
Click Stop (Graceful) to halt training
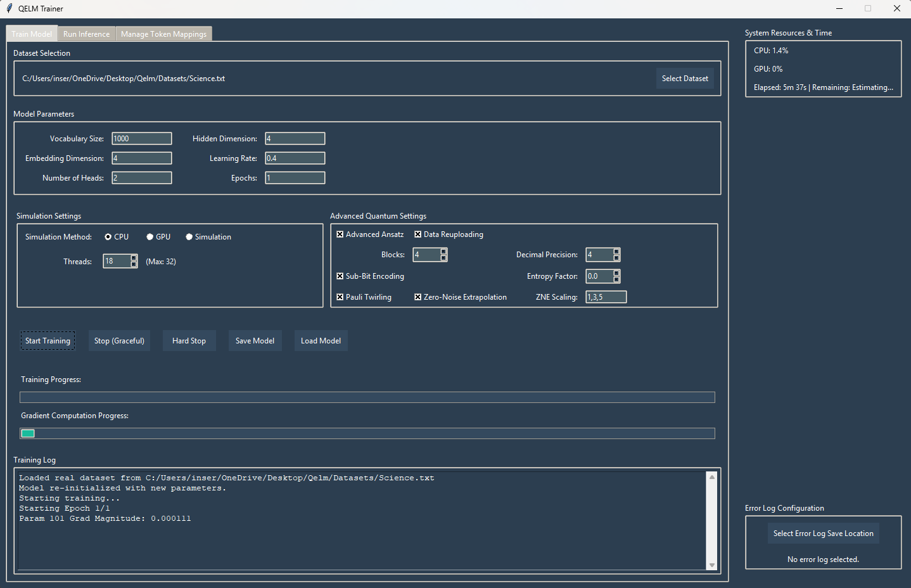(119, 340)
